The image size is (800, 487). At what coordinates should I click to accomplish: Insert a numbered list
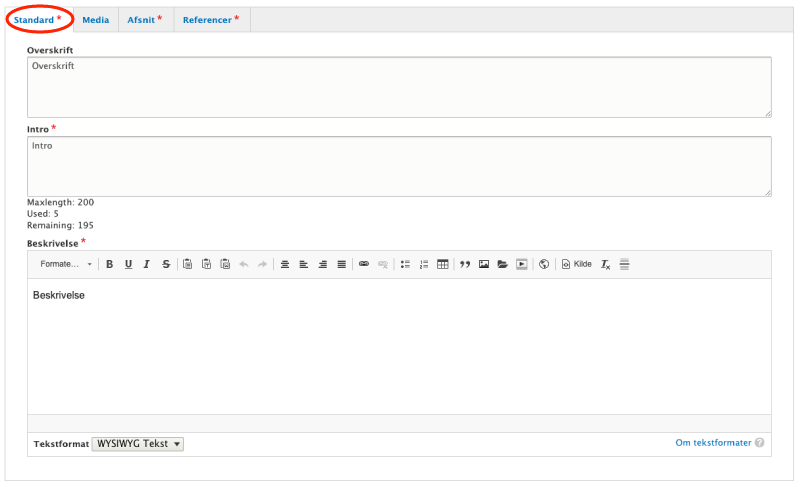(x=424, y=264)
